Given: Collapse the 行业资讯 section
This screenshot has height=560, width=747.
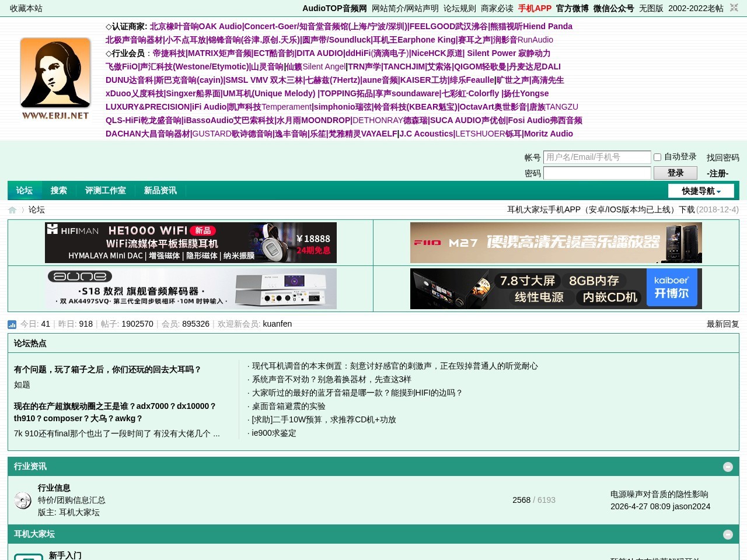Looking at the screenshot, I should 728,467.
